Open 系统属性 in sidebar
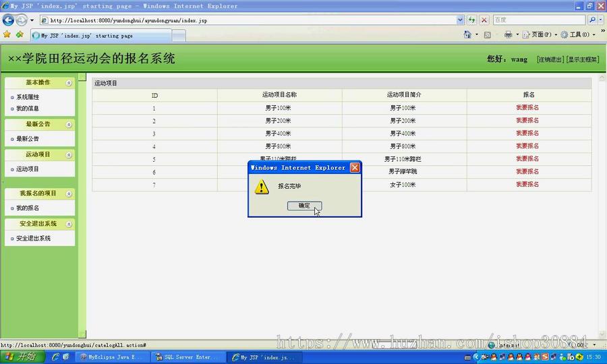The width and height of the screenshot is (607, 364). coord(28,96)
